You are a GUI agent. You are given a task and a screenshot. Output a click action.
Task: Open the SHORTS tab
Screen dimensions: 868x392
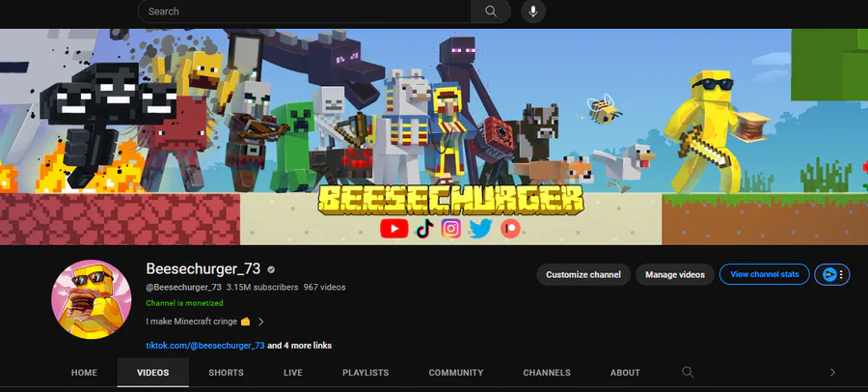tap(226, 373)
